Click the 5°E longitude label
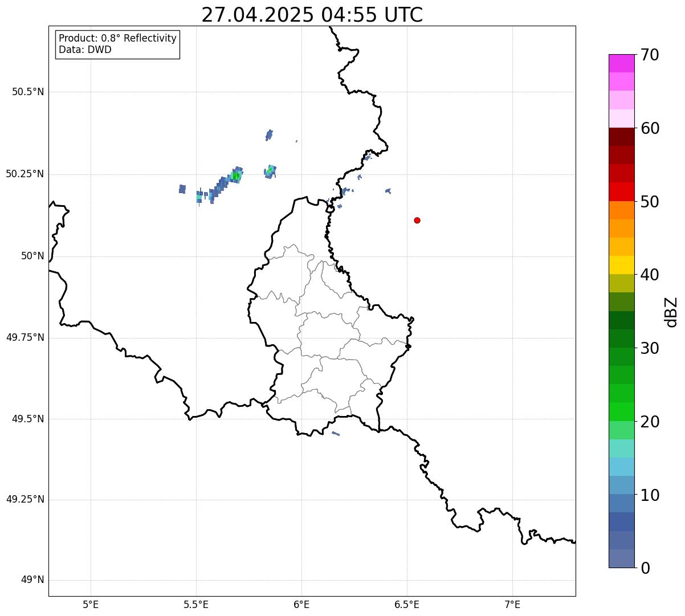 91,604
